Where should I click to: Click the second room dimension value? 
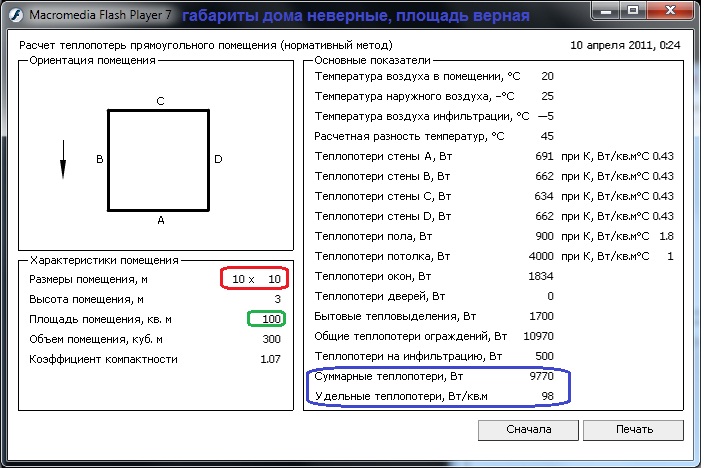click(274, 278)
